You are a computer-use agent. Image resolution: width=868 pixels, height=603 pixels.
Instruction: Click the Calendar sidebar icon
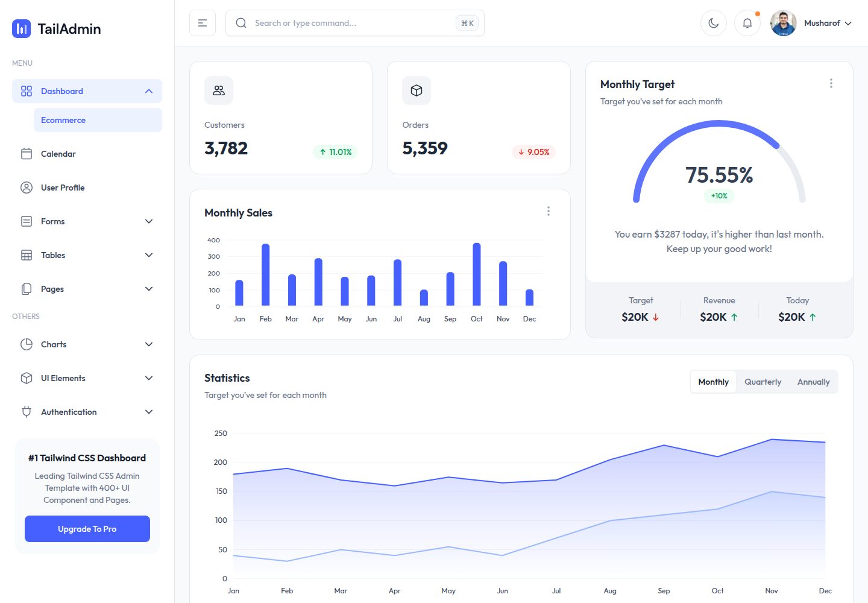coord(27,154)
